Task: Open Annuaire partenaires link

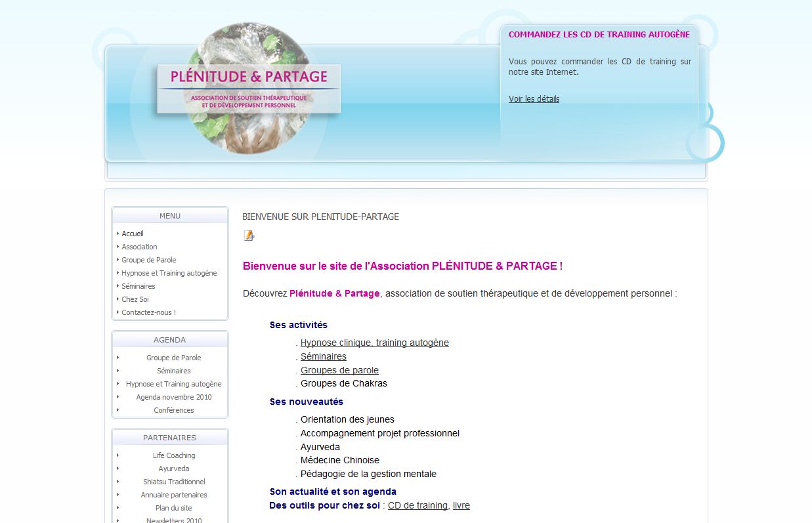Action: [x=174, y=495]
